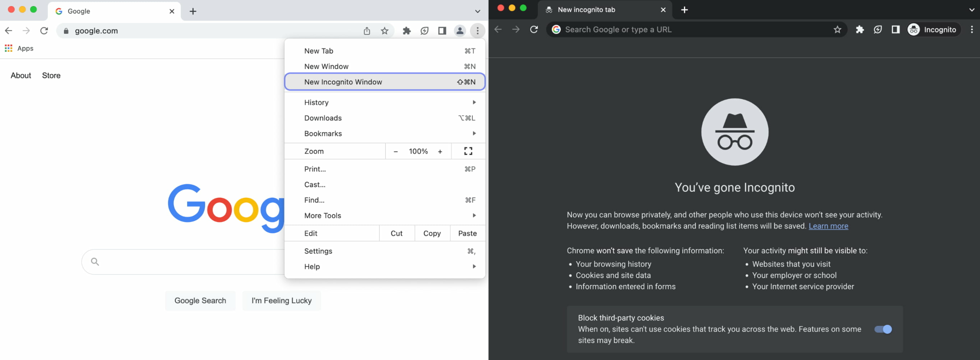980x360 pixels.
Task: Click the '100%' zoom value in menu
Action: 418,151
